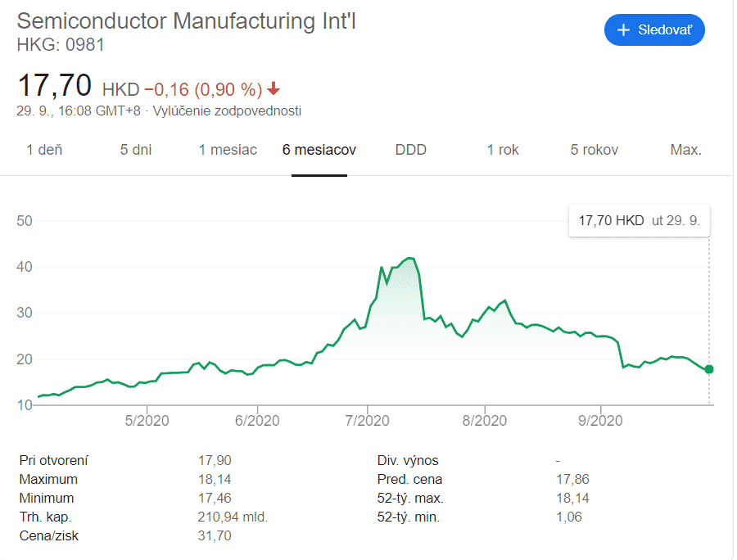Switch the chart to DDD range

(x=411, y=150)
